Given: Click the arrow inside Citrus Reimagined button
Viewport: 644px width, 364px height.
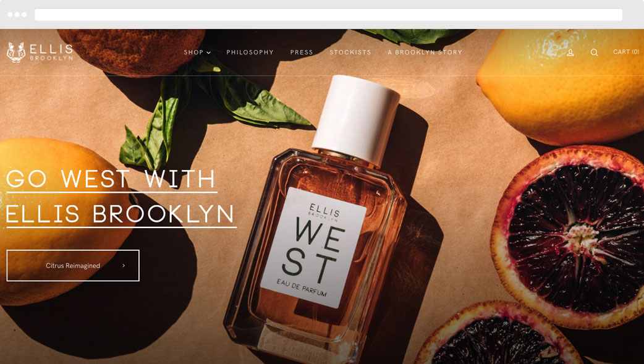Looking at the screenshot, I should pyautogui.click(x=124, y=265).
